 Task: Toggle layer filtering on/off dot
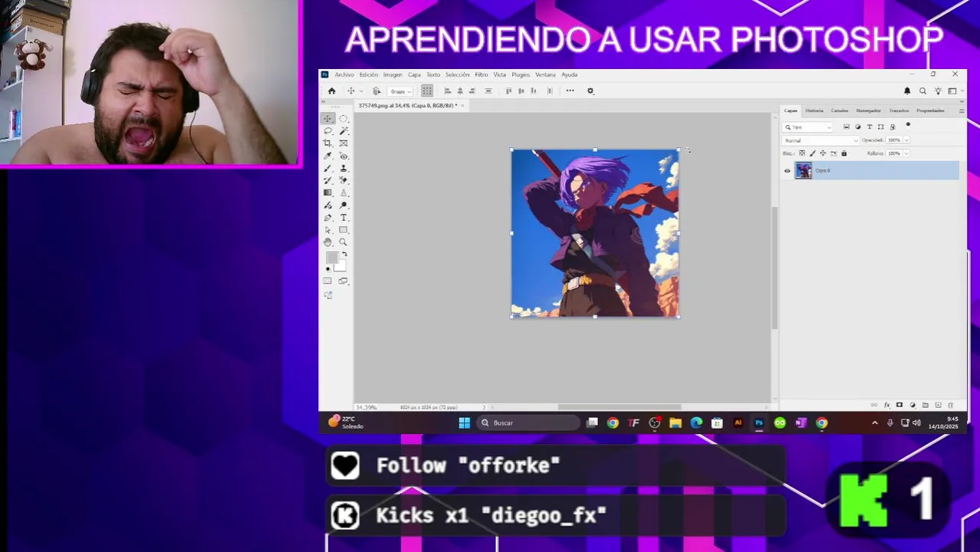(909, 125)
